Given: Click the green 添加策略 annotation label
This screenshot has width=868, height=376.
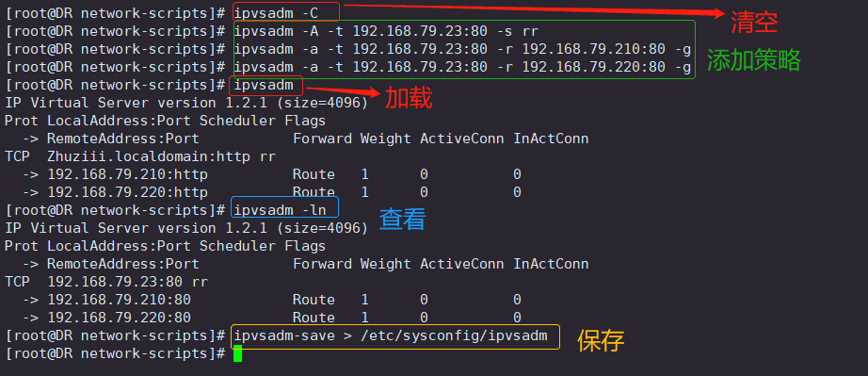Looking at the screenshot, I should pyautogui.click(x=753, y=60).
